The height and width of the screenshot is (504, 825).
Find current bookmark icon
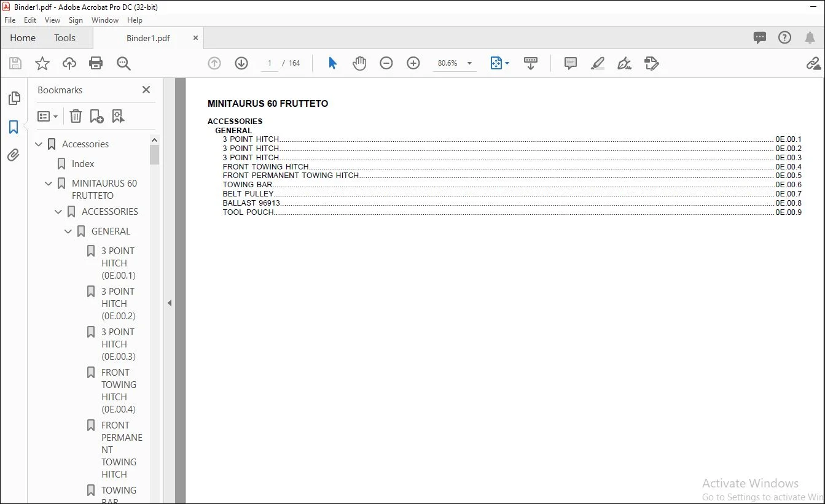pyautogui.click(x=118, y=116)
